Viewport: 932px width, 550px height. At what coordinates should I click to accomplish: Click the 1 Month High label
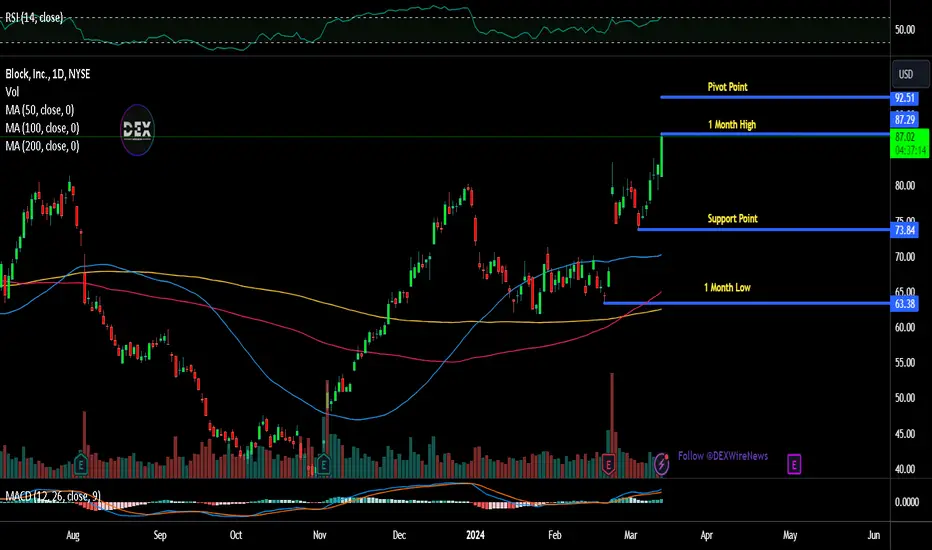click(732, 125)
